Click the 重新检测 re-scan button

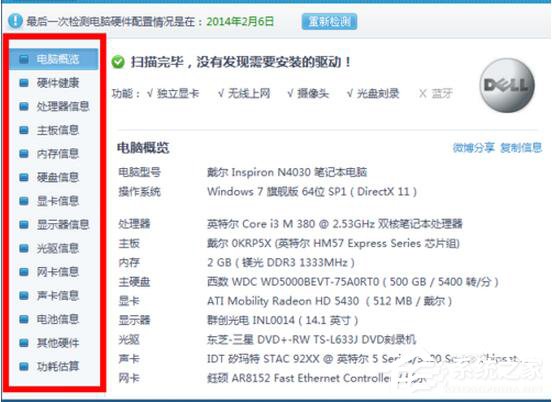[x=329, y=22]
